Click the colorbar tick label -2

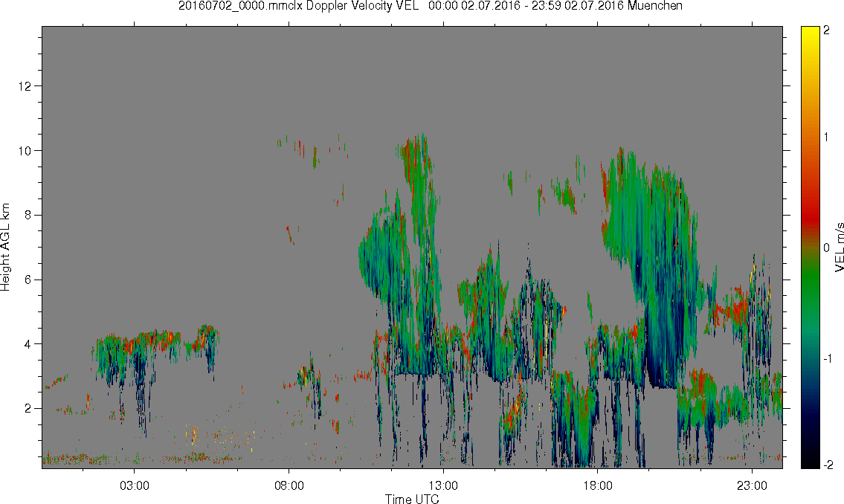(828, 465)
